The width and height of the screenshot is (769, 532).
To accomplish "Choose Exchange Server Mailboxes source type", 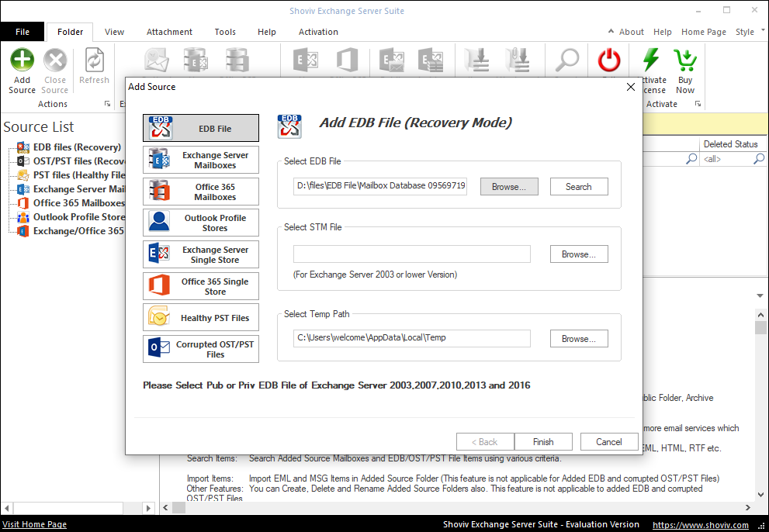I will [x=201, y=160].
